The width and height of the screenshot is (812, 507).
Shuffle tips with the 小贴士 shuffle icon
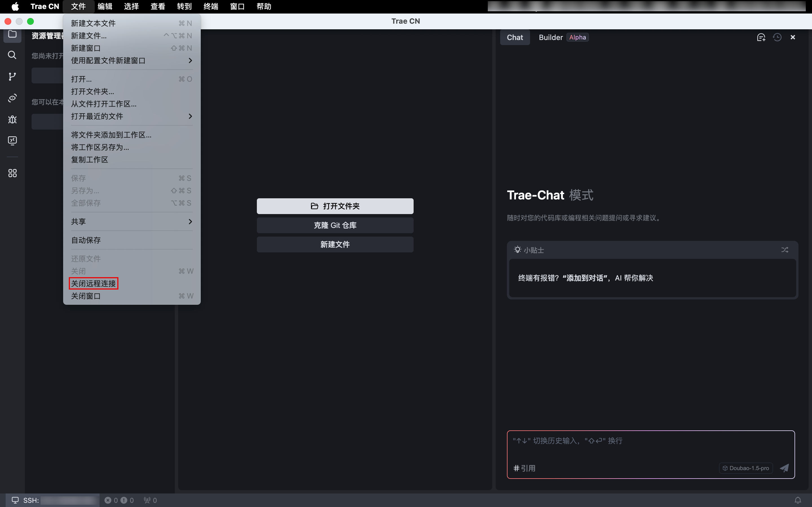click(784, 250)
